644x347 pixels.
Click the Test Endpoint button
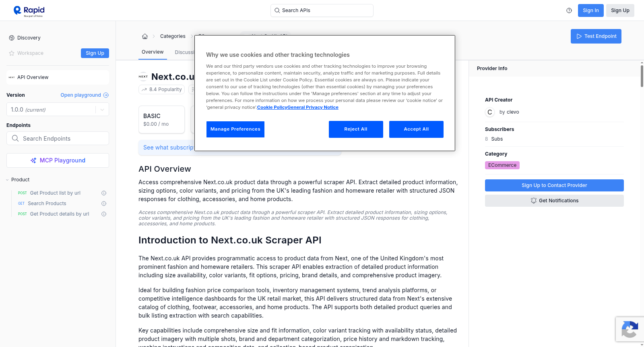click(596, 36)
